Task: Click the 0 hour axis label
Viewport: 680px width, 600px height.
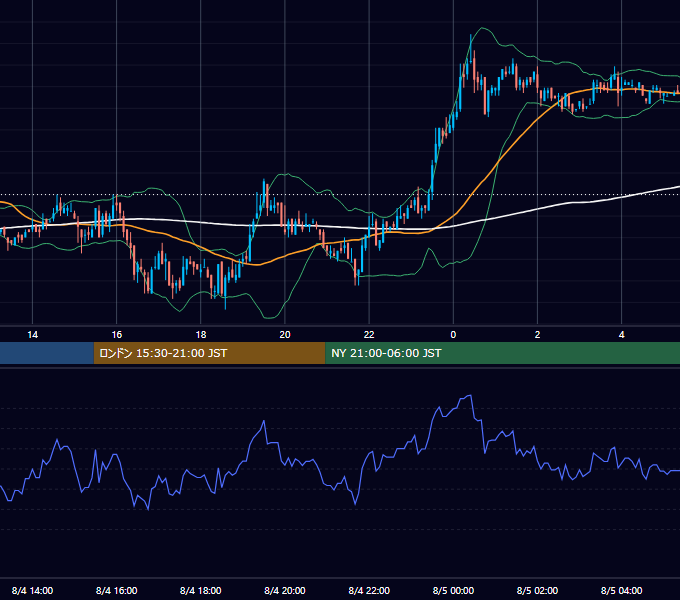Action: pyautogui.click(x=453, y=335)
